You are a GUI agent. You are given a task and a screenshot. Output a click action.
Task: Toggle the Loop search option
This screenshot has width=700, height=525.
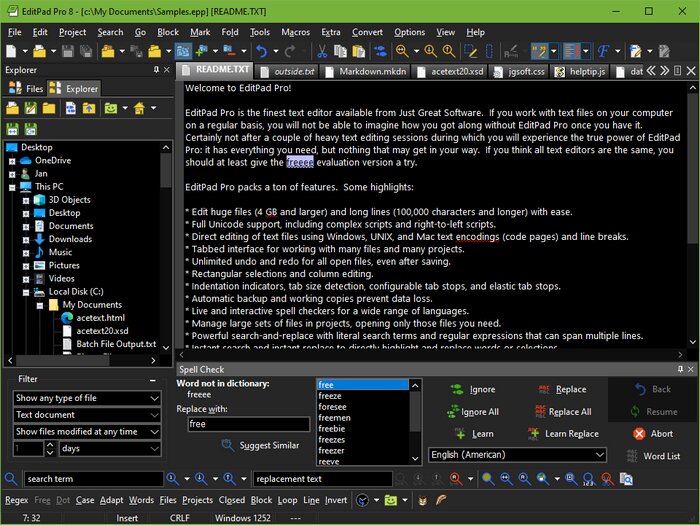point(288,500)
